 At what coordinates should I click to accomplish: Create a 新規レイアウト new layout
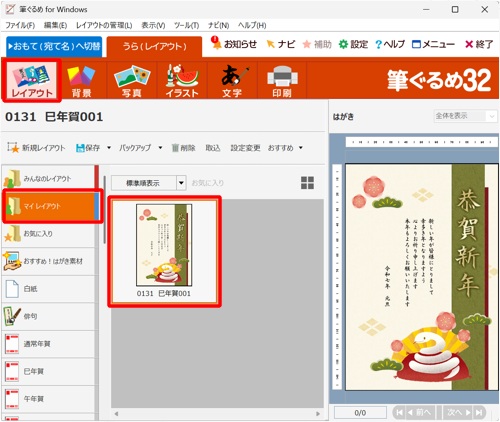[36, 148]
